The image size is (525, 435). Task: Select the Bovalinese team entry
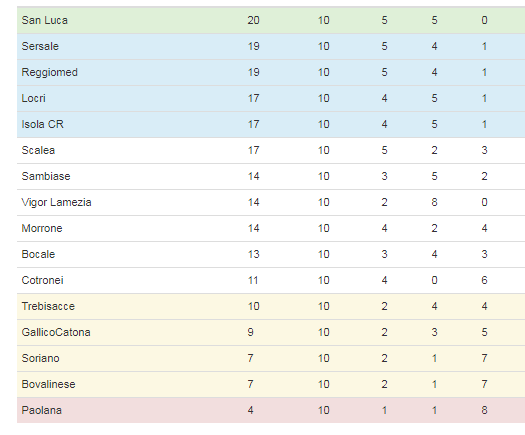tap(49, 384)
